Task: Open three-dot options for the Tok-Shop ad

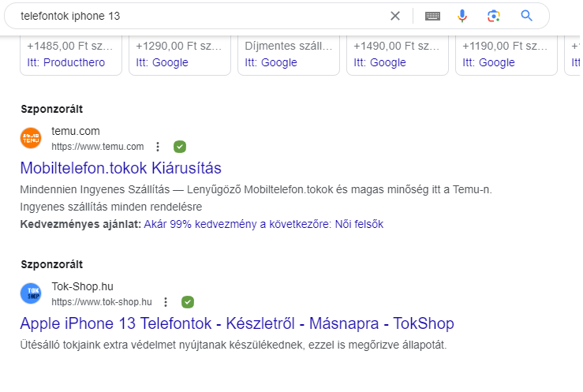Action: [x=166, y=302]
